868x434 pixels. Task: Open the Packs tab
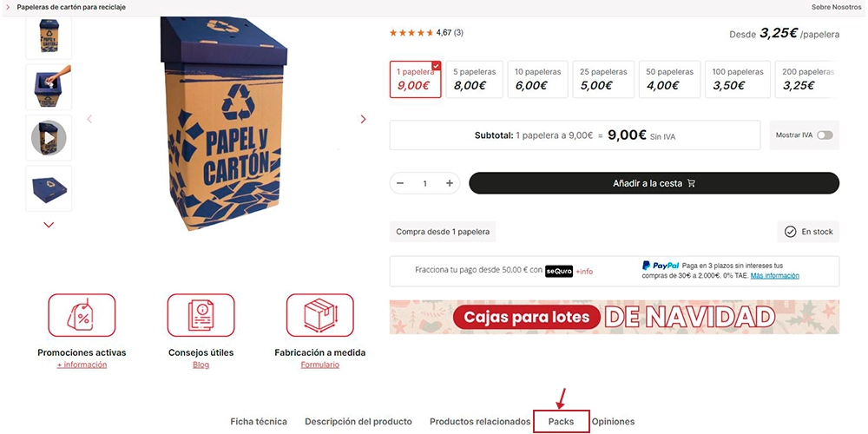(x=562, y=421)
